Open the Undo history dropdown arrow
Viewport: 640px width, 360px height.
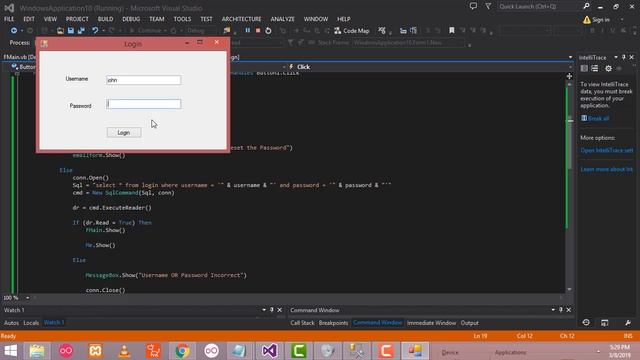coord(103,31)
